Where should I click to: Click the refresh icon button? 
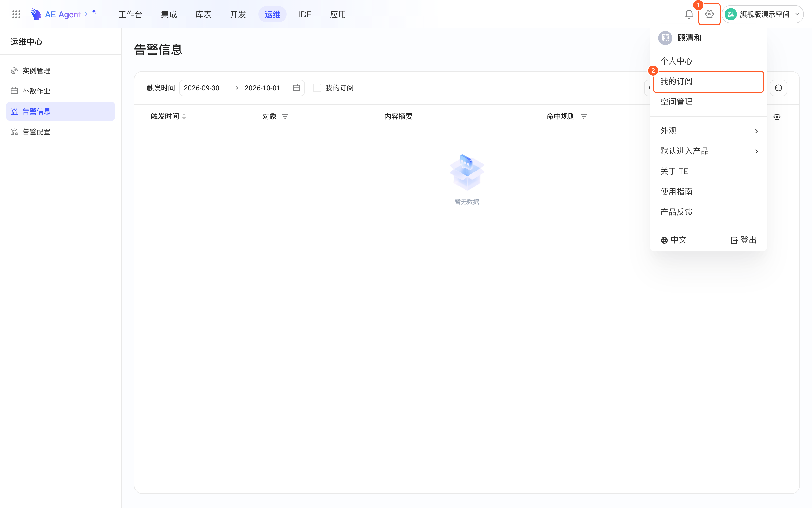pyautogui.click(x=779, y=88)
